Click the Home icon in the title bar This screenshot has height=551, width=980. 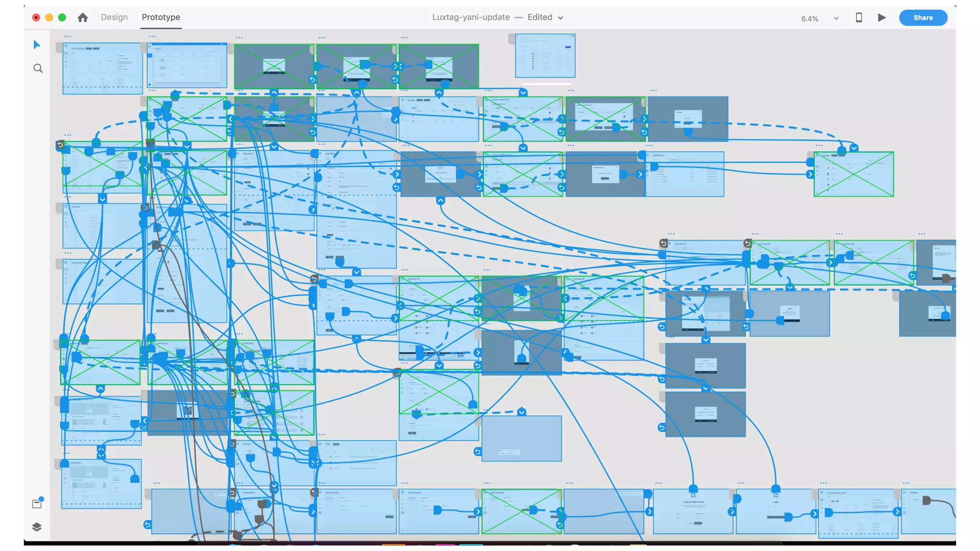[x=83, y=18]
